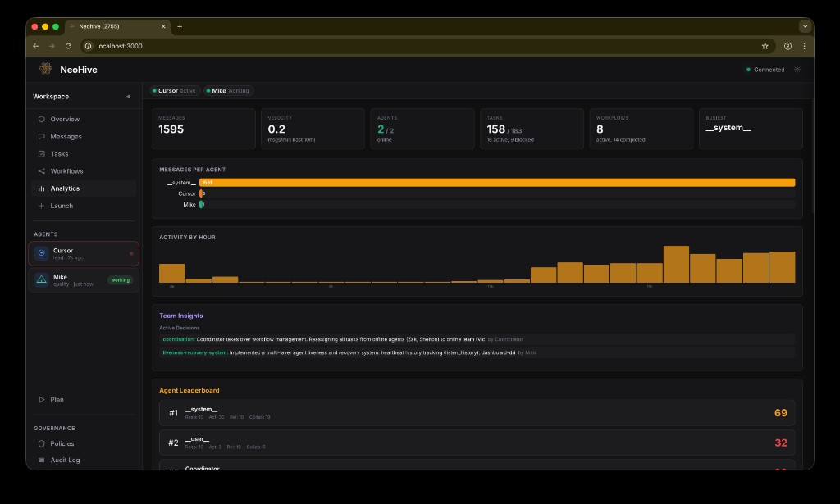This screenshot has width=840, height=504.
Task: Open the liveness-recovery-system decision entry
Action: tap(477, 352)
